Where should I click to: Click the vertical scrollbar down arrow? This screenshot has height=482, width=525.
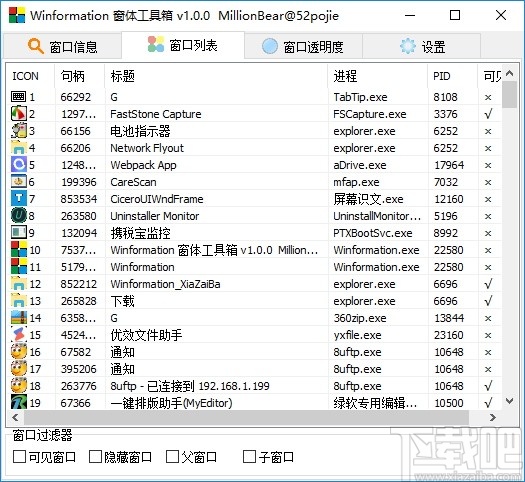point(510,401)
